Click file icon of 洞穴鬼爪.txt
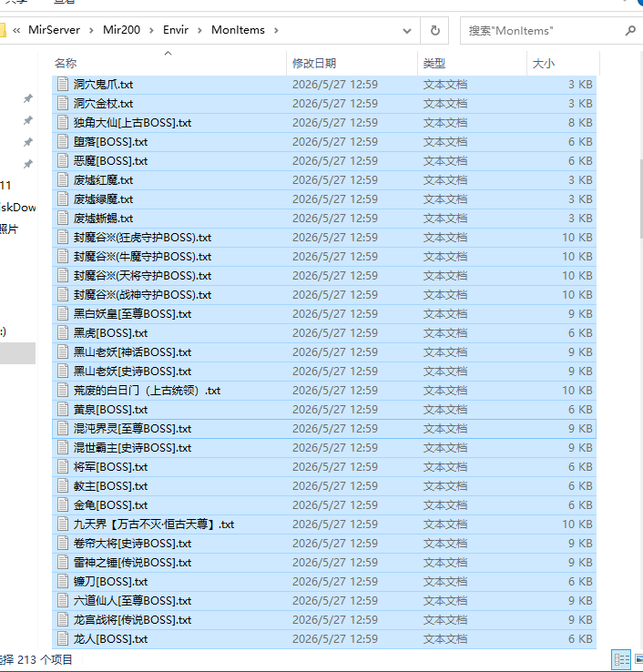The image size is (643, 672). click(63, 84)
